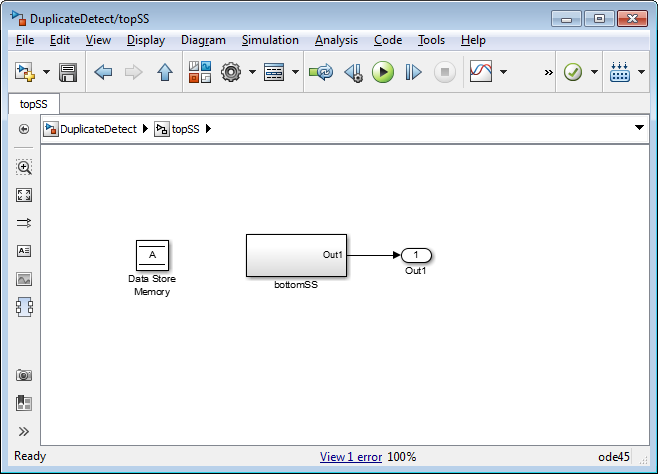Run the simulation with the green play button
658x474 pixels.
pyautogui.click(x=383, y=72)
